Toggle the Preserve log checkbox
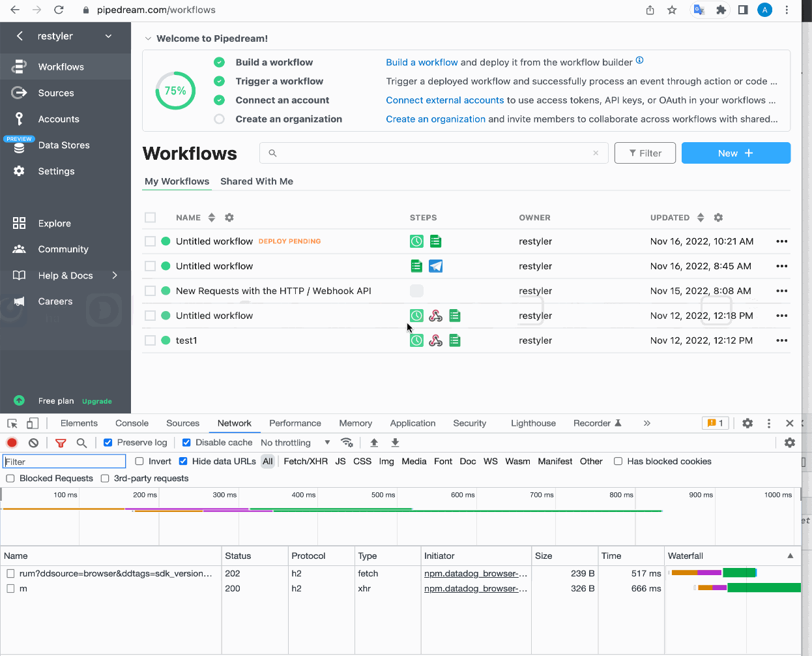 (108, 442)
